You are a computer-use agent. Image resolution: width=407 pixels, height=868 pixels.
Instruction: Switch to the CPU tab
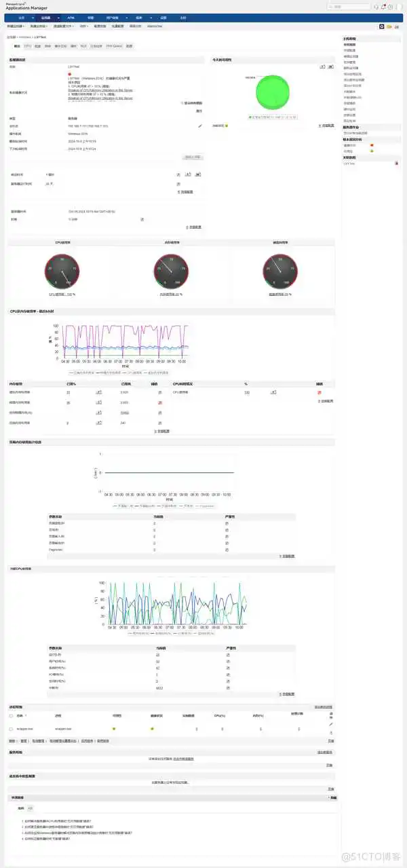(x=28, y=46)
